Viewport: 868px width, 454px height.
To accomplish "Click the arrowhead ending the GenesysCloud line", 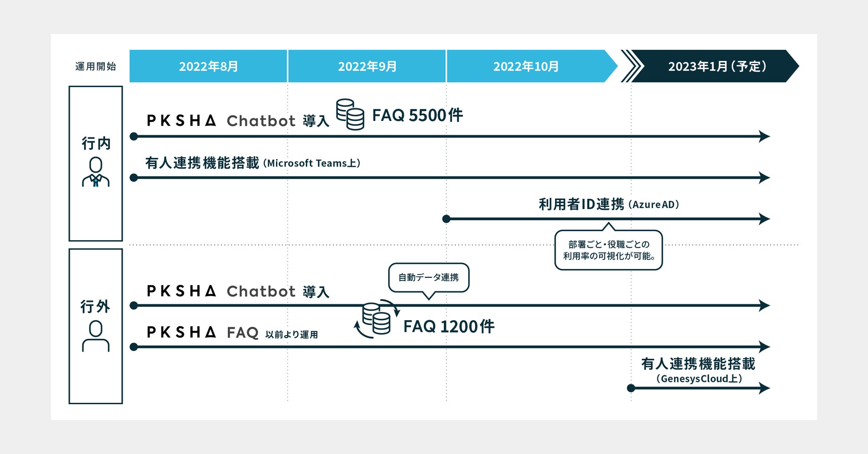I will pos(765,388).
